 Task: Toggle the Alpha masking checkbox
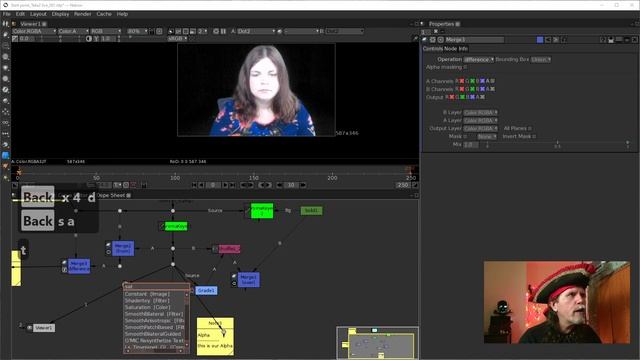465,67
